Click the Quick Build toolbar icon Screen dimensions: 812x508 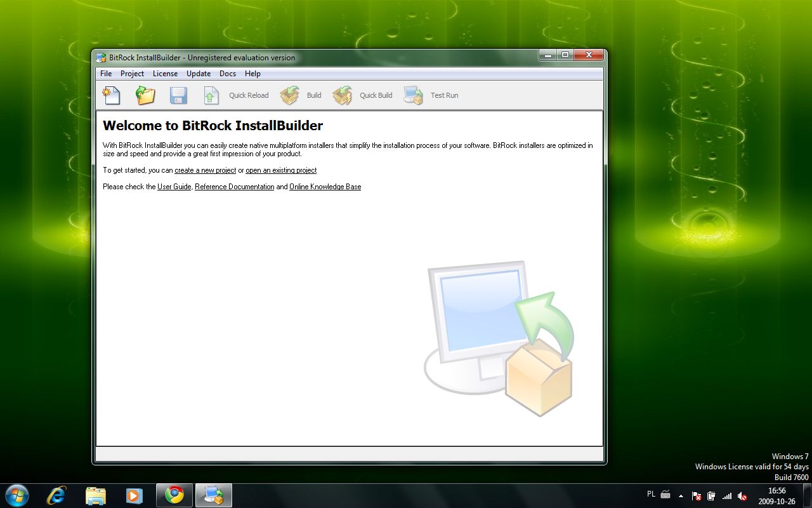click(x=343, y=95)
